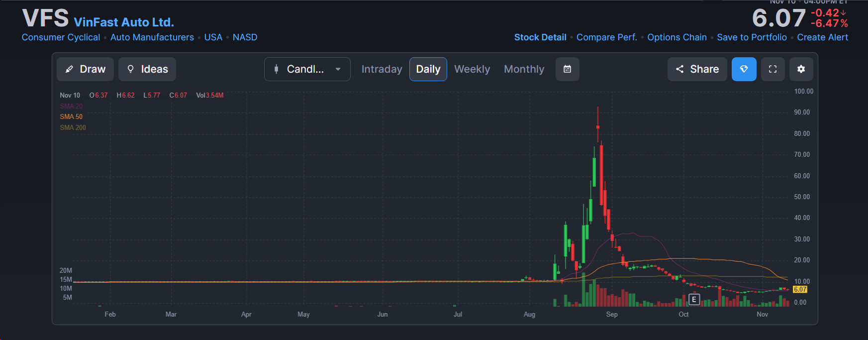Viewport: 868px width, 340px height.
Task: Click the blue diamond premium icon
Action: (744, 69)
